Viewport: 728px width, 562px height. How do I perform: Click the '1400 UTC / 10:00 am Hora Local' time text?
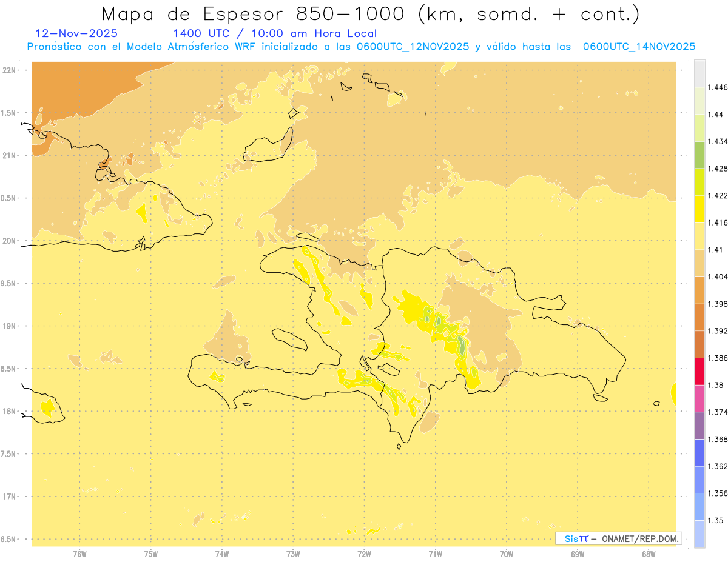click(275, 34)
